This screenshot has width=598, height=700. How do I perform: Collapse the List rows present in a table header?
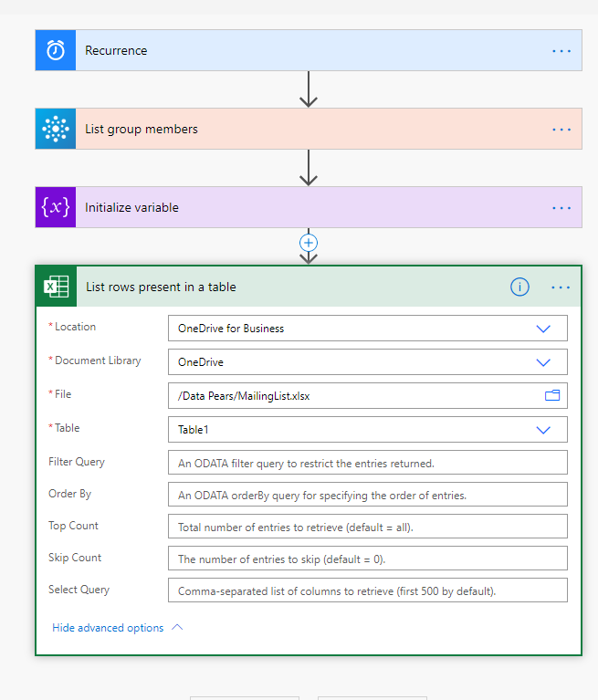click(x=309, y=287)
